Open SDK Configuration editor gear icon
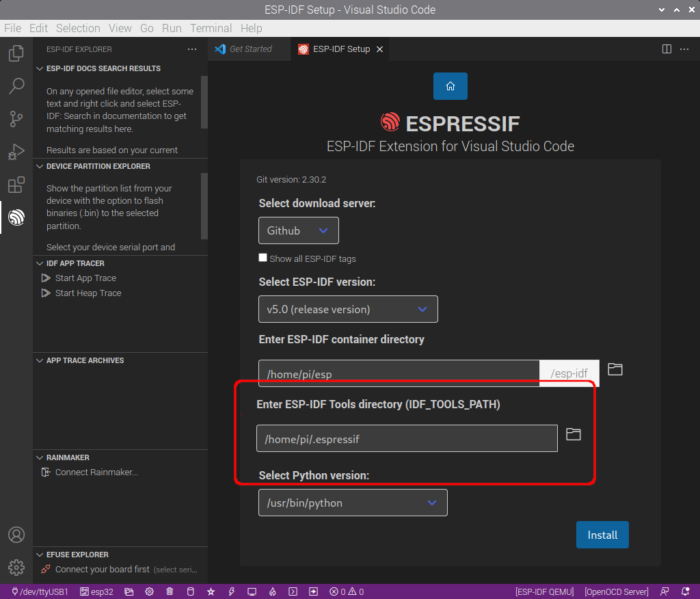Image resolution: width=700 pixels, height=599 pixels. pyautogui.click(x=149, y=591)
